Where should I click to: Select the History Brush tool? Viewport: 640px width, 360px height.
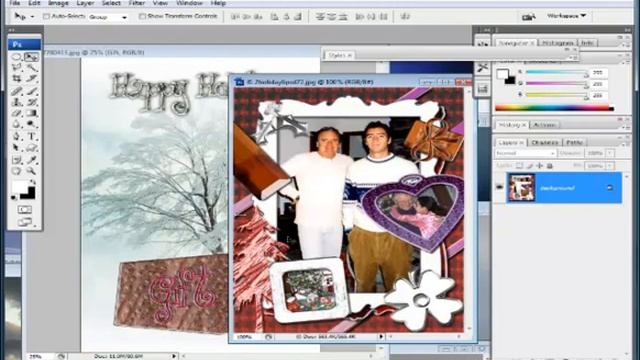(x=31, y=102)
